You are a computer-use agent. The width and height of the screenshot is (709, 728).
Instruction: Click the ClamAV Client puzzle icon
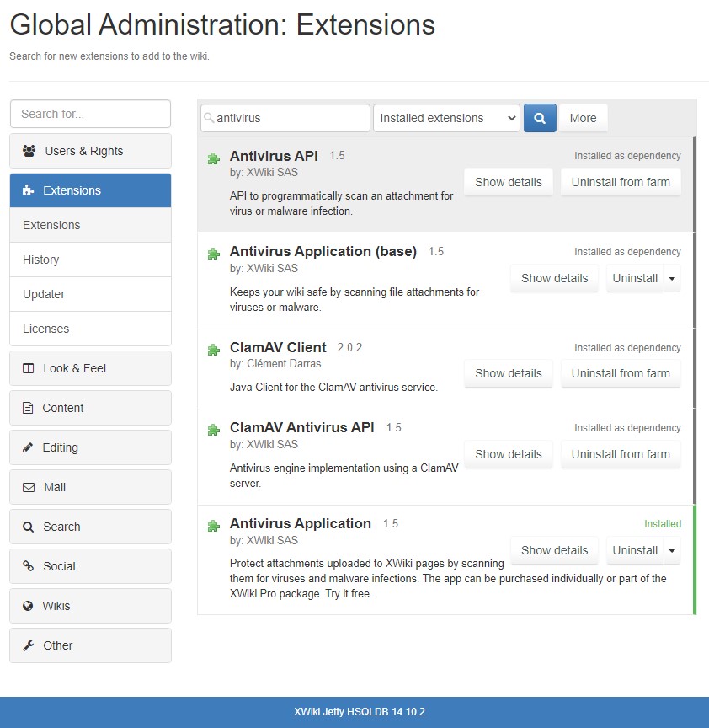point(213,350)
